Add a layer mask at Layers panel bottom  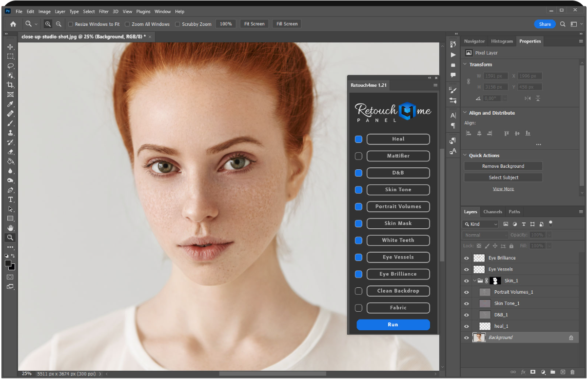click(x=533, y=372)
